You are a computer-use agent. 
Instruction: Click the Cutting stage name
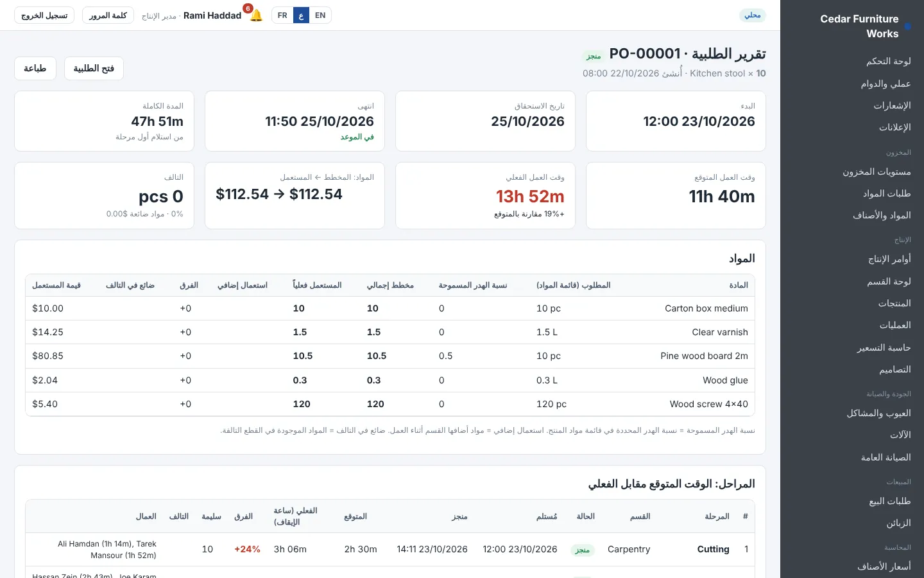pos(714,549)
